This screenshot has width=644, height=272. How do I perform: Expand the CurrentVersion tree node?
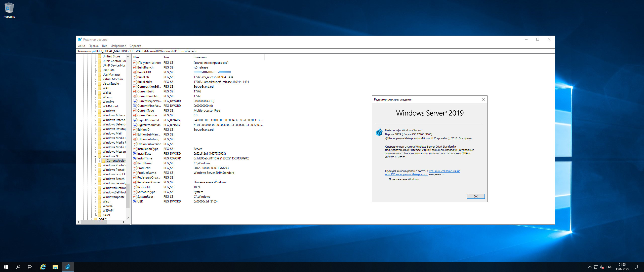pyautogui.click(x=99, y=161)
